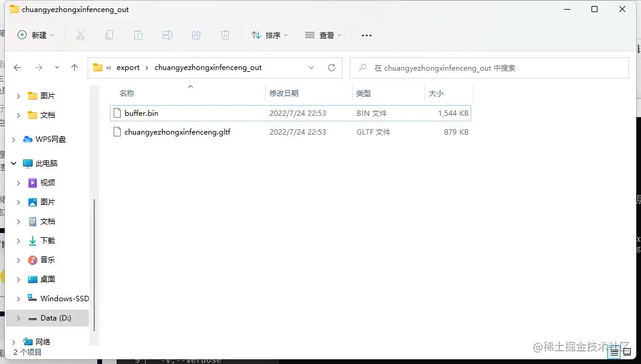Click the Share icon in toolbar

196,35
